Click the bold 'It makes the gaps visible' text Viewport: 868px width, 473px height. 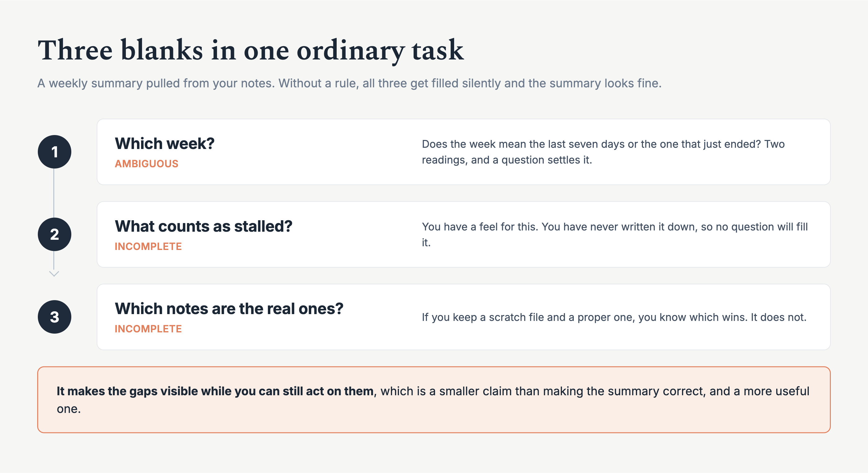[x=215, y=391]
